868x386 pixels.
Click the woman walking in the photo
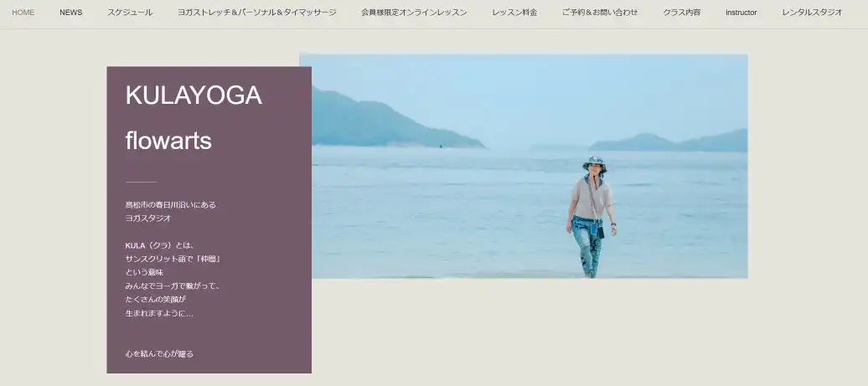coord(592,217)
